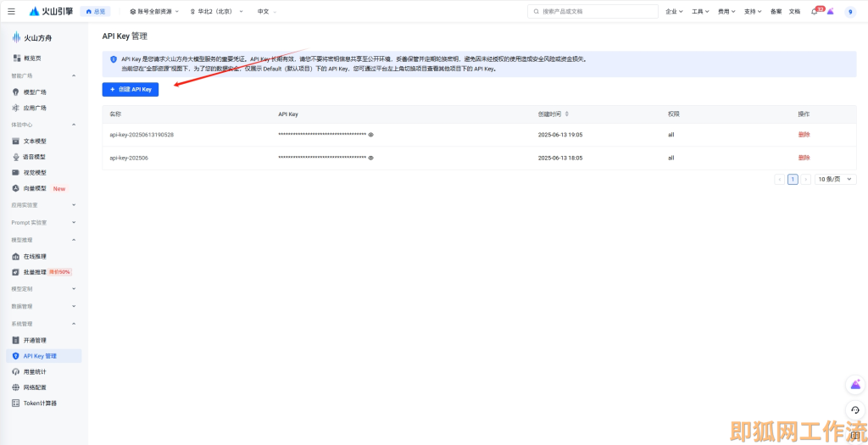Open 华北2（北京）region dropdown
This screenshot has height=445, width=868.
tap(216, 11)
